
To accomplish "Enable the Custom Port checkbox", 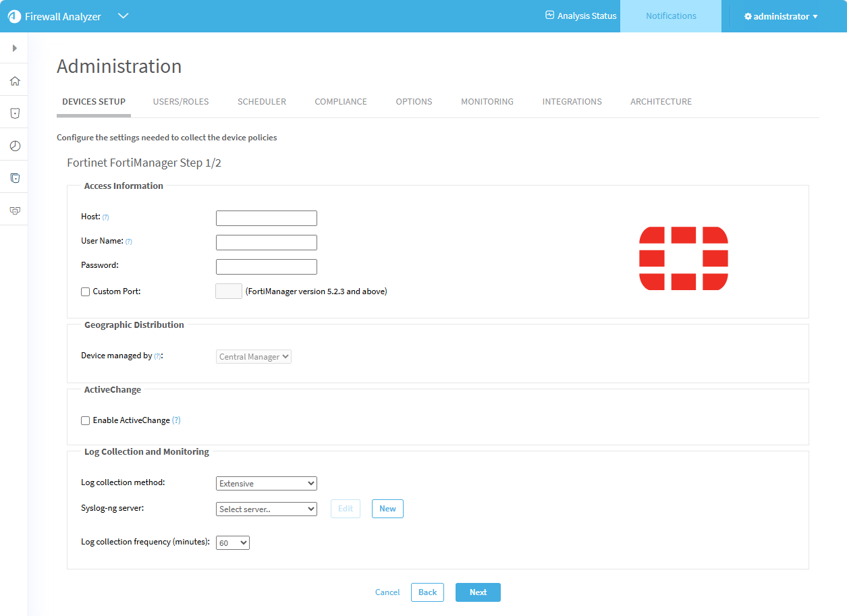I will (86, 292).
